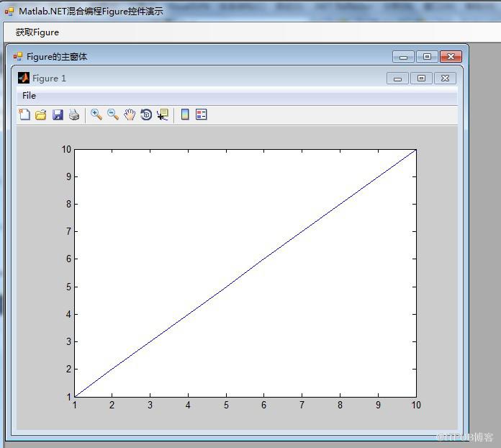Image resolution: width=501 pixels, height=448 pixels.
Task: Select the Zoom Out magnifier tool
Action: (x=113, y=115)
